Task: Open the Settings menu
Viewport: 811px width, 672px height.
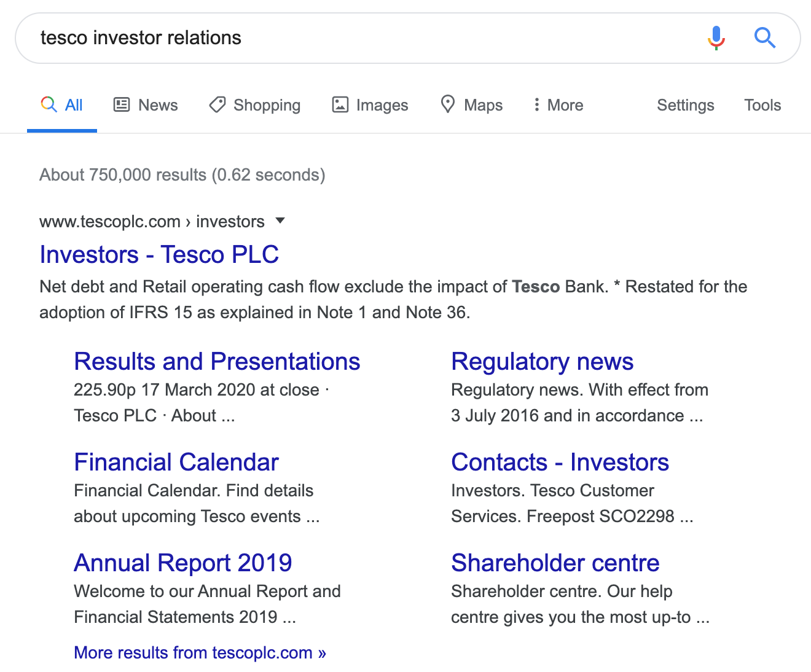Action: (x=685, y=105)
